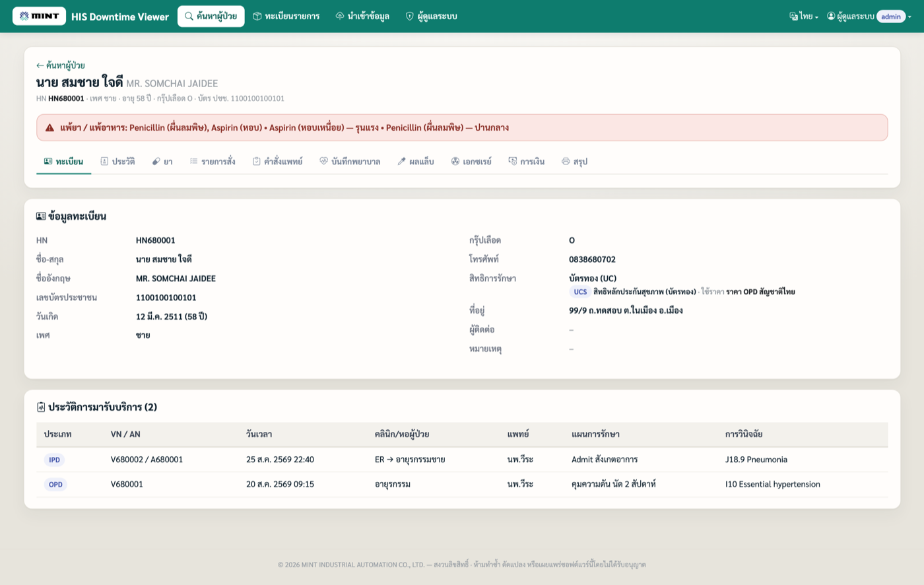924x585 pixels.
Task: Open the ค้นหาผู้ป่วย search nav button
Action: 211,16
